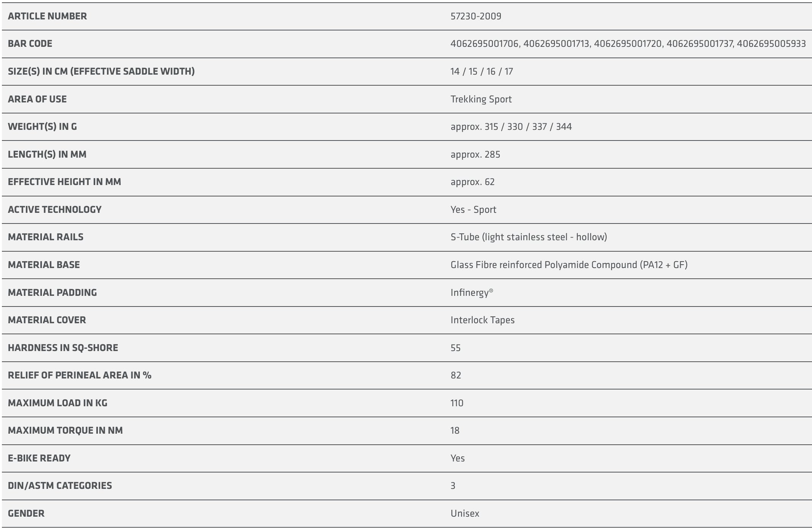The width and height of the screenshot is (812, 530).
Task: Click the Unisex gender value
Action: [465, 514]
